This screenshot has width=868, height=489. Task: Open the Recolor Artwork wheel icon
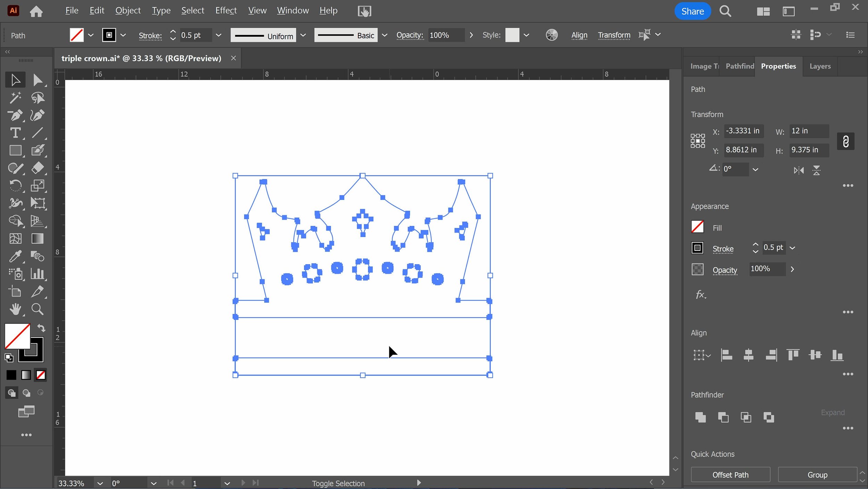click(x=551, y=35)
